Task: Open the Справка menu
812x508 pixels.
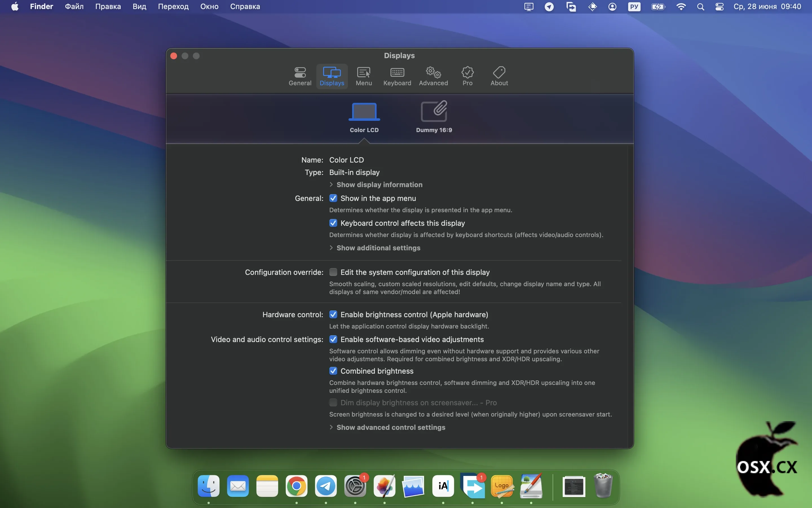Action: click(245, 6)
